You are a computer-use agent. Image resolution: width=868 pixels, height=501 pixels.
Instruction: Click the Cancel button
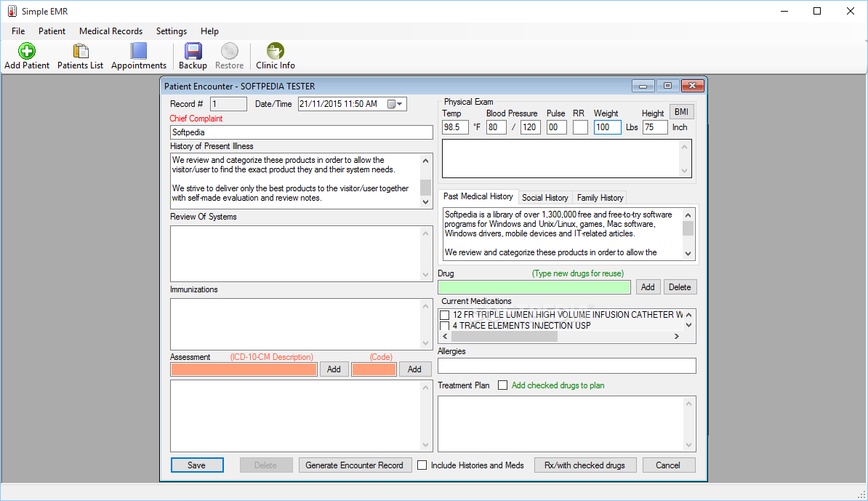tap(668, 465)
